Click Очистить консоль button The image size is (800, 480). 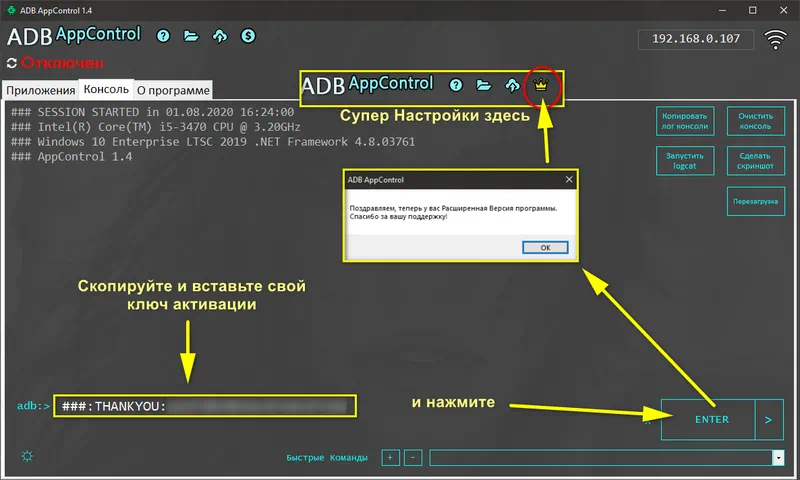(756, 121)
